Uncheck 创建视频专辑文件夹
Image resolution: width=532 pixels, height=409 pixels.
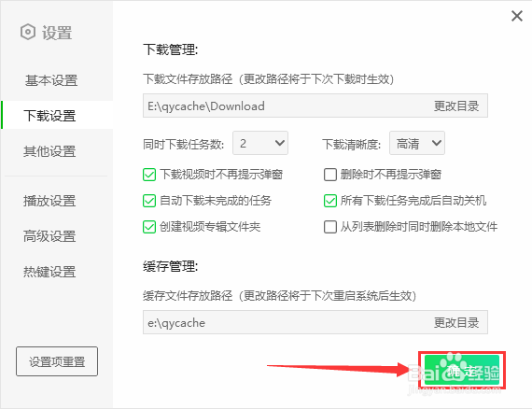(x=149, y=227)
